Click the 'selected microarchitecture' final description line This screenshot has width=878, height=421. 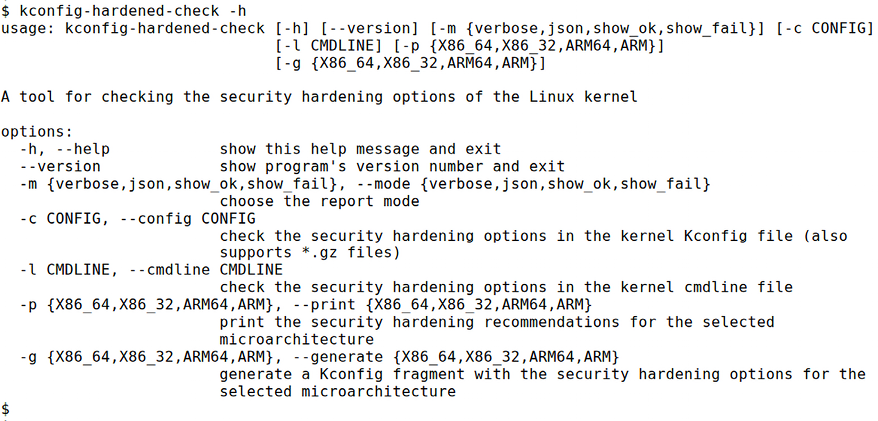(338, 391)
